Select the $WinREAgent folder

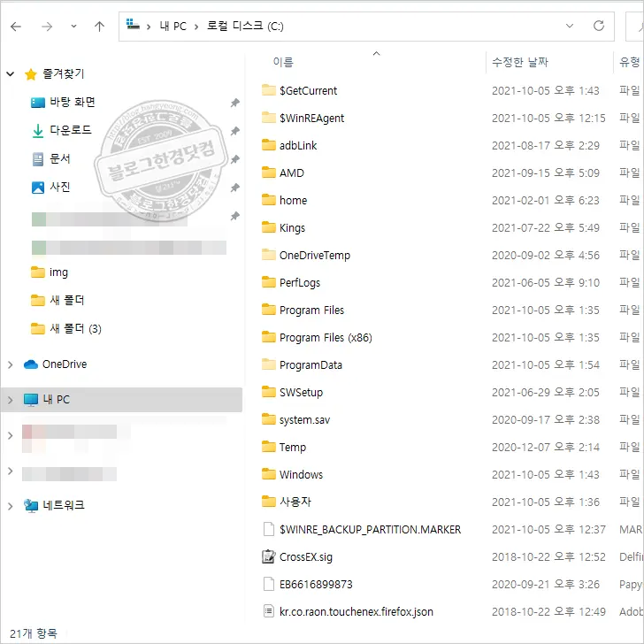click(x=303, y=118)
